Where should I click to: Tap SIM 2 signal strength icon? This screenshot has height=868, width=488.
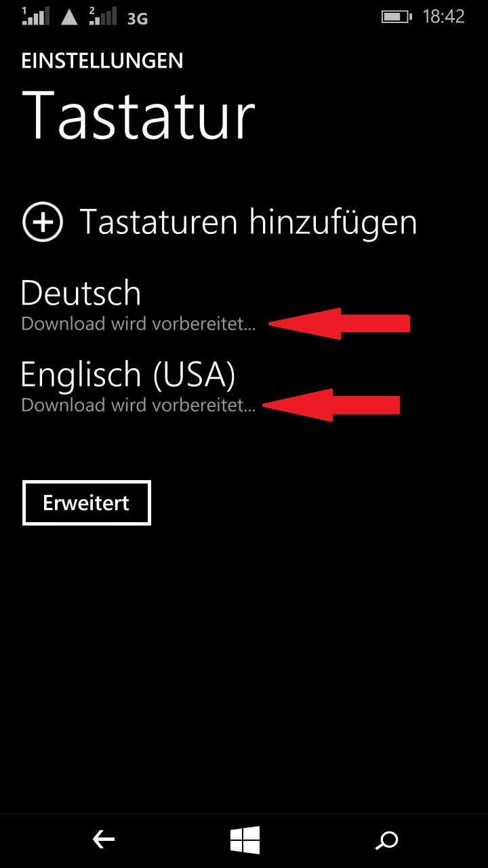pyautogui.click(x=102, y=16)
